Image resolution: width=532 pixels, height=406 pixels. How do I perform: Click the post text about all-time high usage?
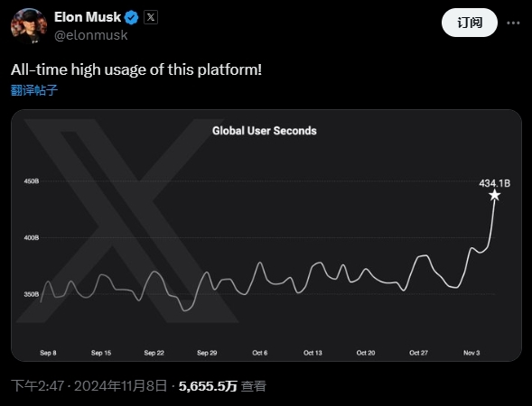coord(136,69)
